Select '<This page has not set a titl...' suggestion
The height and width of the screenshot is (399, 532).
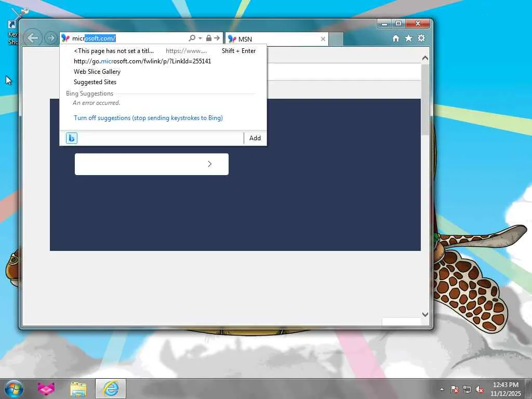163,51
